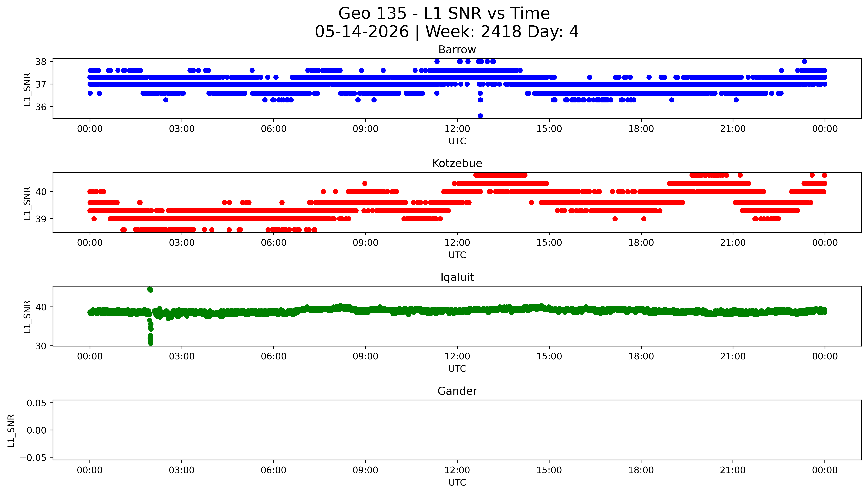Click the red point above 40 near 09:00
The image size is (868, 494).
click(365, 184)
